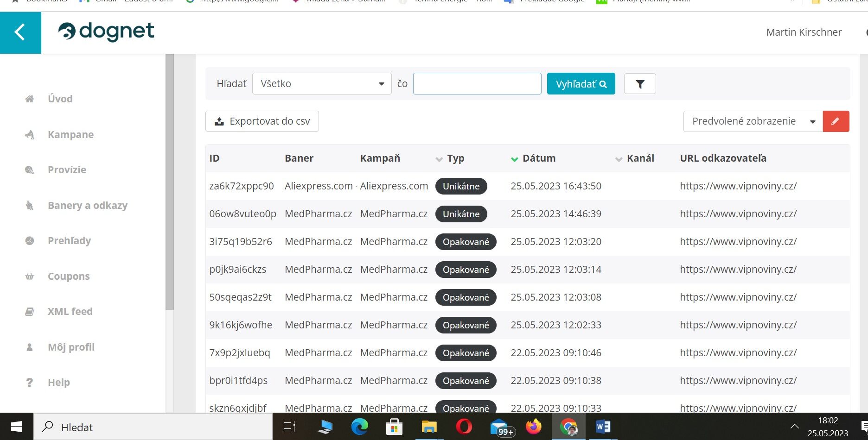
Task: Click the Kampane megaphone icon
Action: [30, 135]
